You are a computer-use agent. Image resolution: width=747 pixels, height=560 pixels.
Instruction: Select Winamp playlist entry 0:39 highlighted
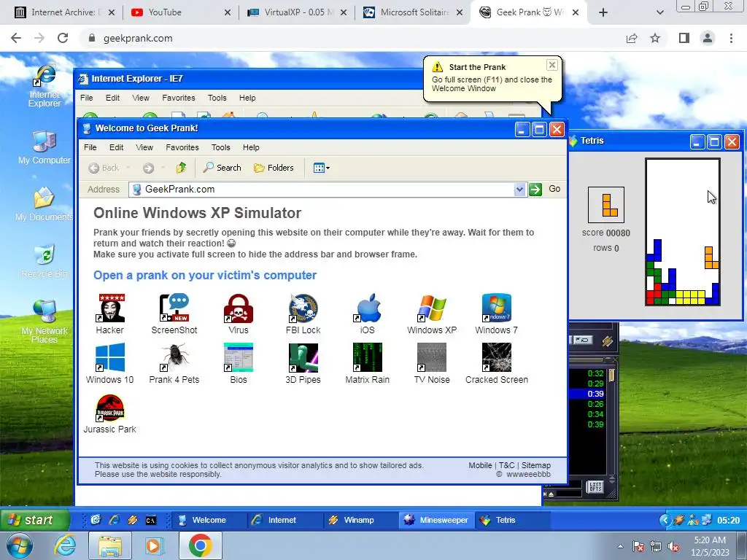[587, 394]
